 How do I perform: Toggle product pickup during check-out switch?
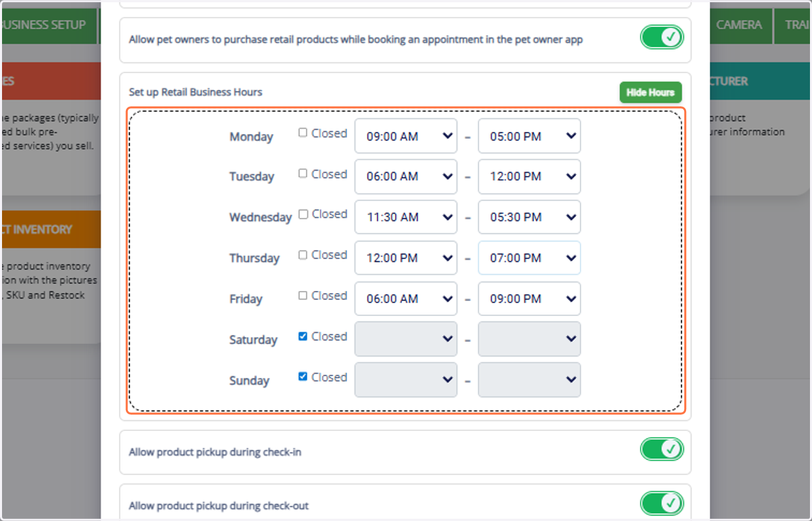pyautogui.click(x=662, y=503)
